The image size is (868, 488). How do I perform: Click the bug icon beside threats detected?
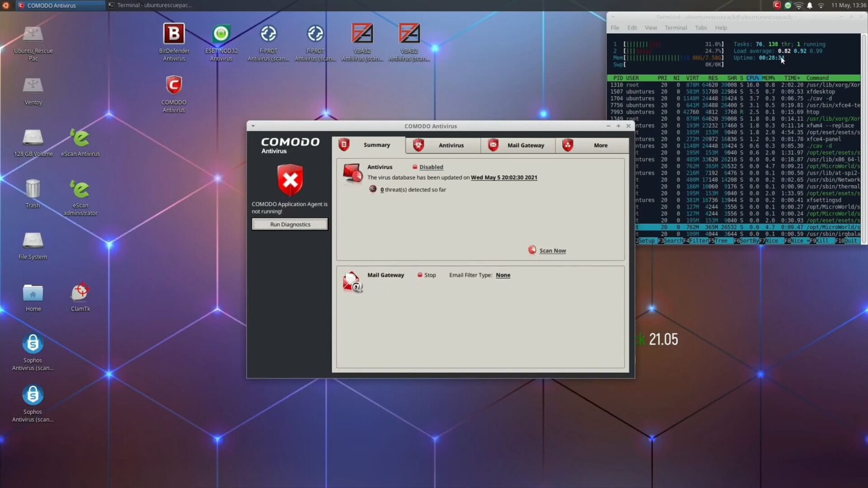[373, 189]
